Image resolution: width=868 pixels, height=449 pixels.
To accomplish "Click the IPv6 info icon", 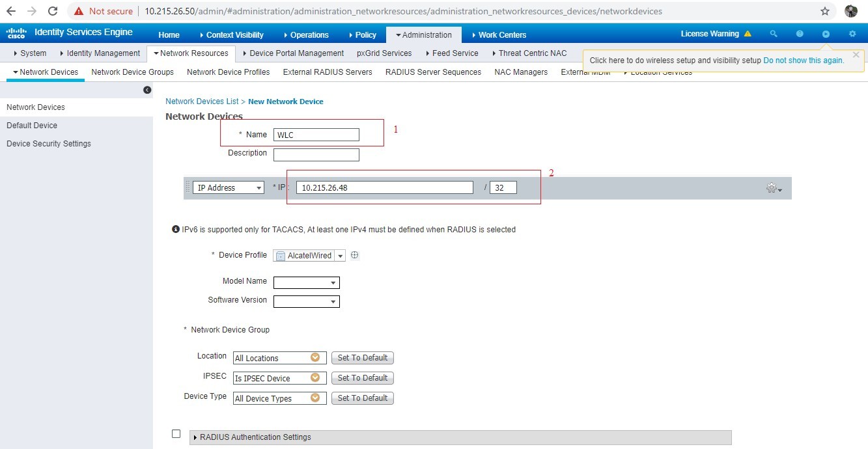I will pos(175,229).
